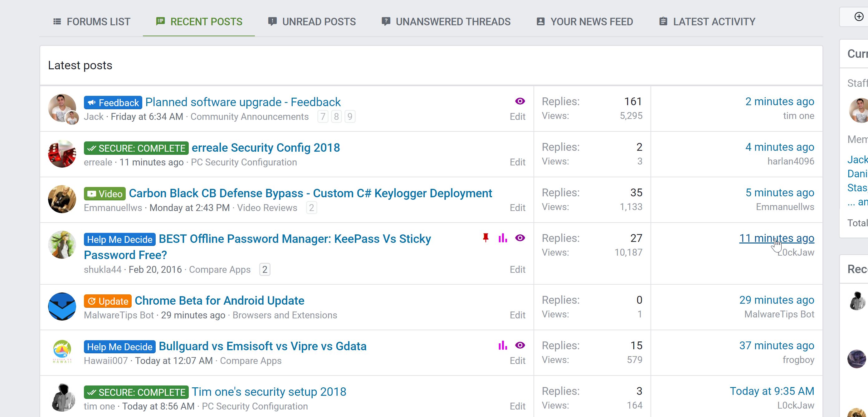The image size is (868, 417).
Task: Jump to page 9 of Feedback thread
Action: coord(350,117)
